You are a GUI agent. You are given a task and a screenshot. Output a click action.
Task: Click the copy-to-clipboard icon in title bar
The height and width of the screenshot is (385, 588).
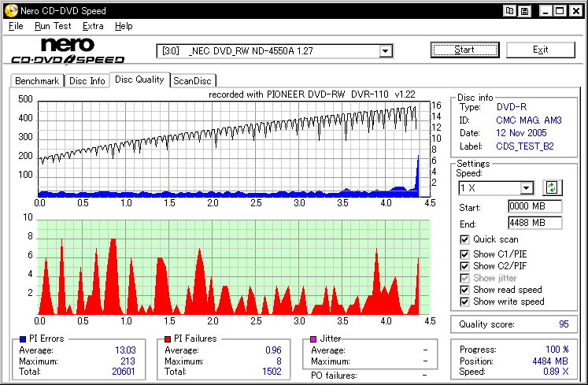coord(509,11)
